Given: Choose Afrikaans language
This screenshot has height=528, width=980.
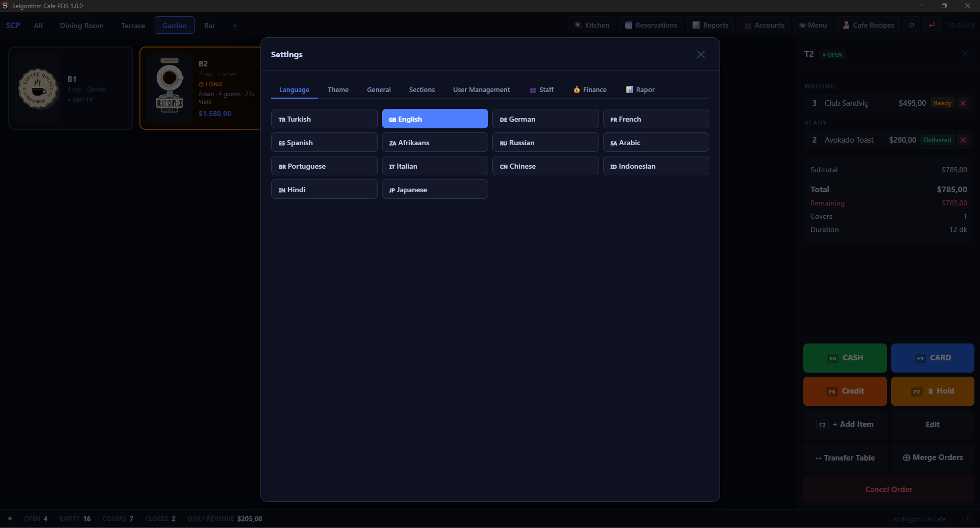Looking at the screenshot, I should [x=435, y=143].
